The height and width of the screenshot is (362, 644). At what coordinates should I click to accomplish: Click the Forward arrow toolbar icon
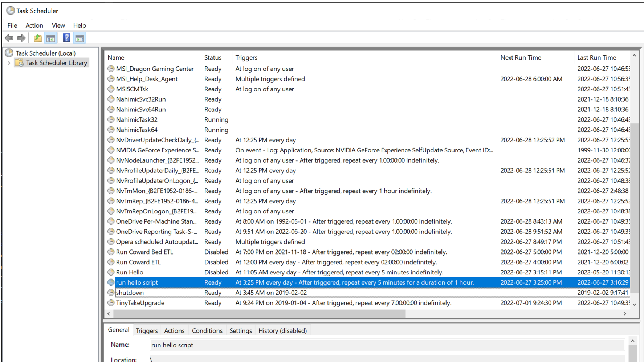(x=21, y=38)
